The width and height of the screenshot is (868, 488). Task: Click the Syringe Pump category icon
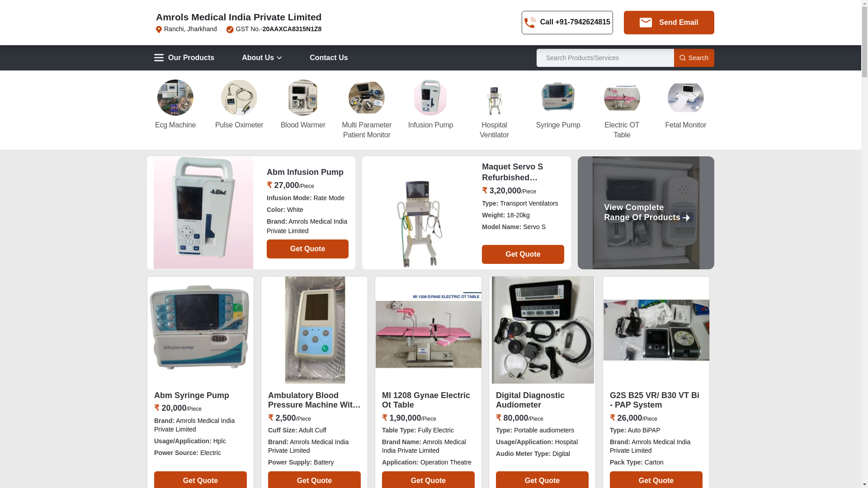(558, 98)
